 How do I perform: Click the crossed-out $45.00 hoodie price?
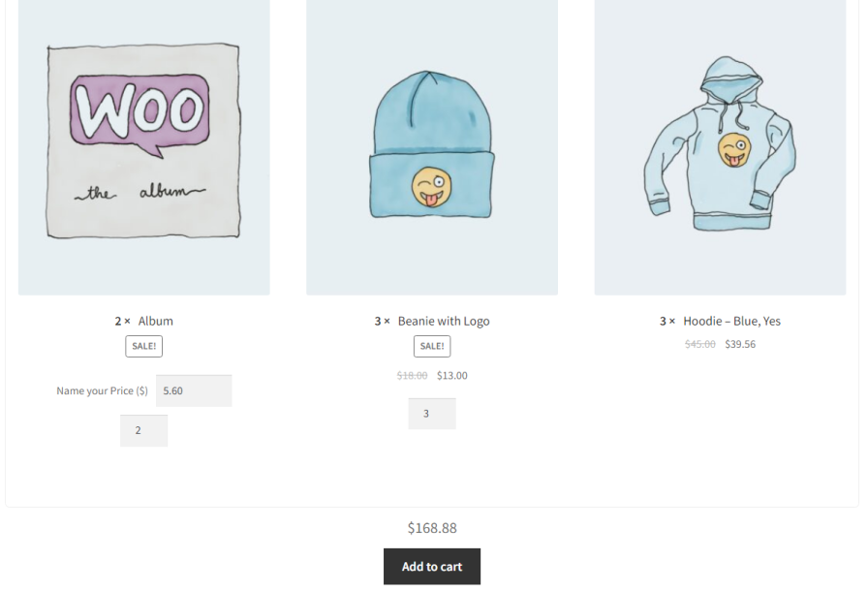(x=699, y=345)
